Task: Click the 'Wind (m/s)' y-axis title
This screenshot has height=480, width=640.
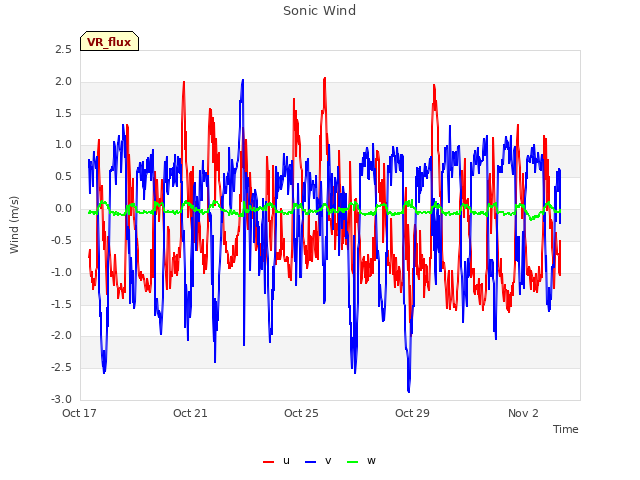Action: point(14,225)
